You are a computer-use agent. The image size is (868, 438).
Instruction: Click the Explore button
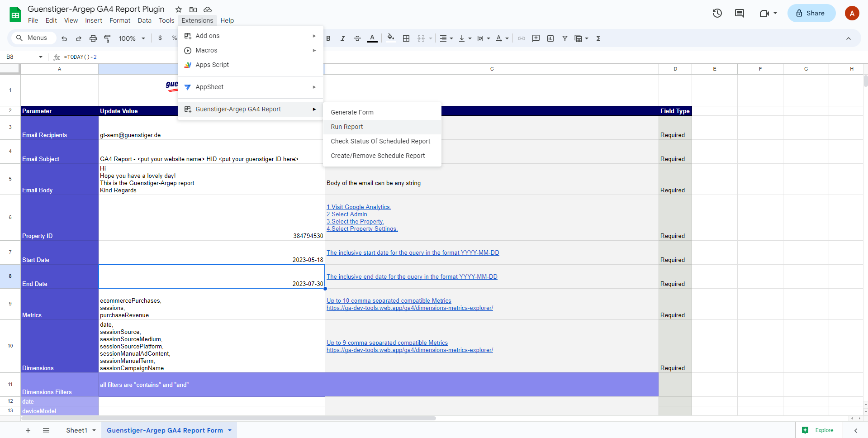819,430
